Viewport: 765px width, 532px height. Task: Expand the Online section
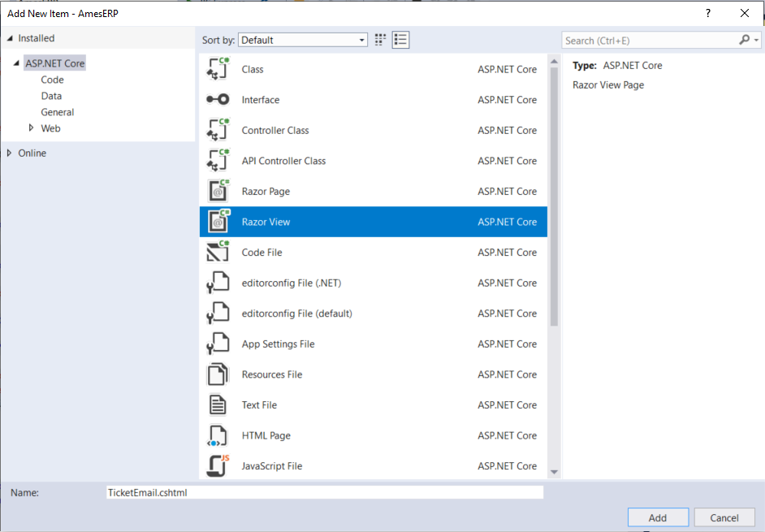(9, 153)
